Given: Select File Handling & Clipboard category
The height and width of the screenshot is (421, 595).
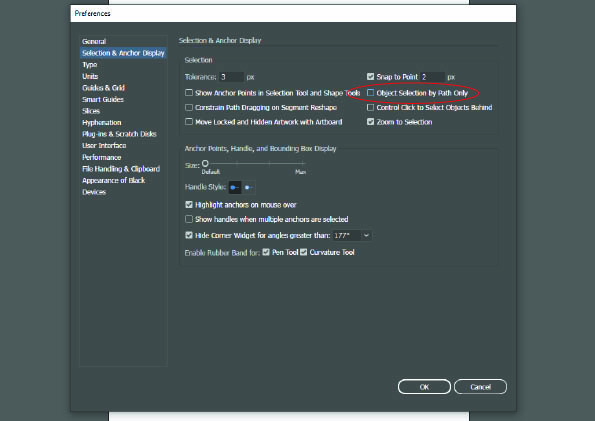Looking at the screenshot, I should tap(121, 169).
